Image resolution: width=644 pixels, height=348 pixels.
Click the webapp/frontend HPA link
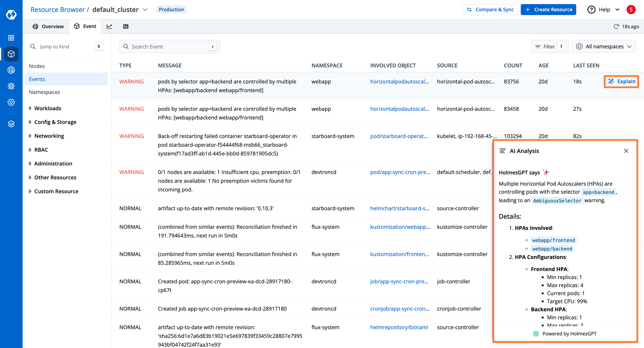click(x=553, y=240)
